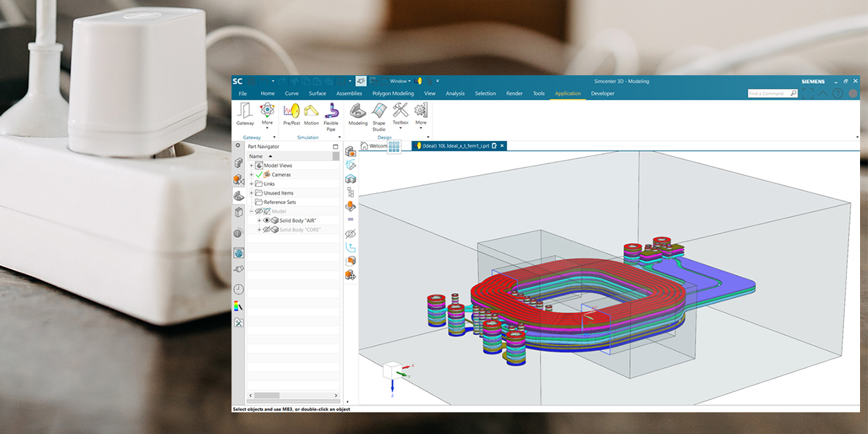Switch to the Modeling application
Viewport: 868px width, 434px height.
pyautogui.click(x=358, y=112)
